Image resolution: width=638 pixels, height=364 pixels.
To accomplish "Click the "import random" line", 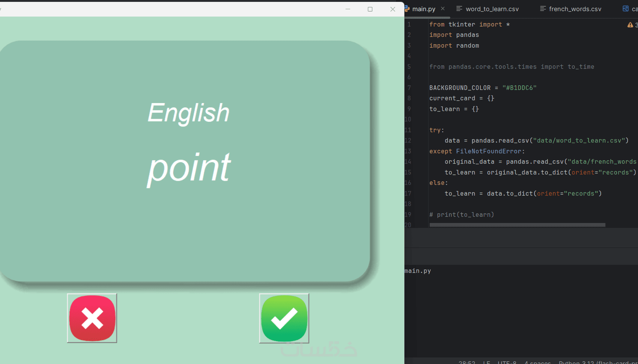I will pyautogui.click(x=454, y=45).
